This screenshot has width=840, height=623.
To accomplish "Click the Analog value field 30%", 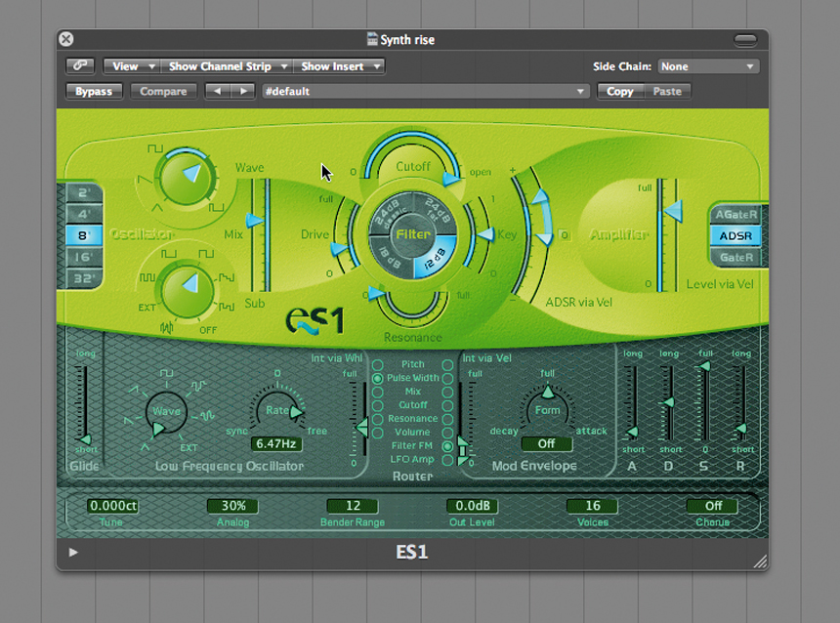I will click(x=233, y=506).
